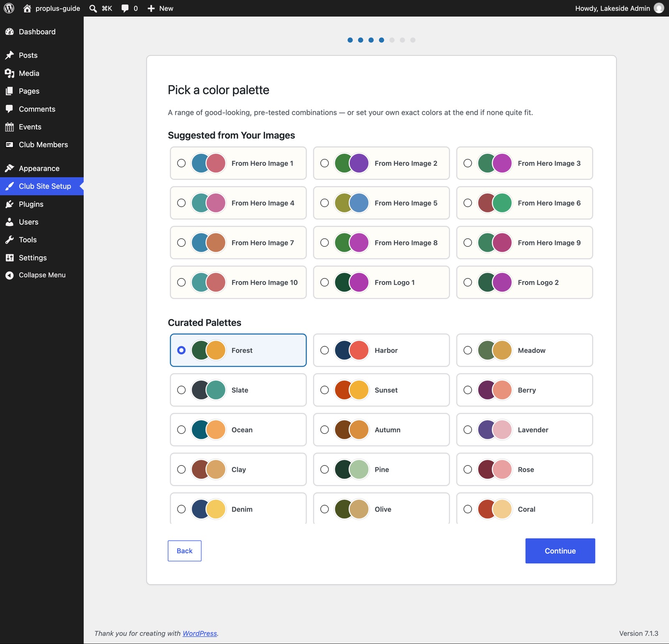Click the Continue button
669x644 pixels.
coord(560,551)
